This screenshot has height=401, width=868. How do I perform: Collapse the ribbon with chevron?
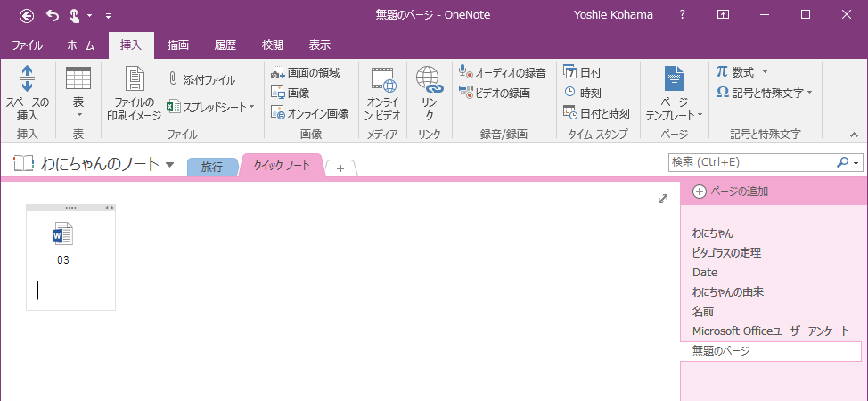[x=854, y=134]
